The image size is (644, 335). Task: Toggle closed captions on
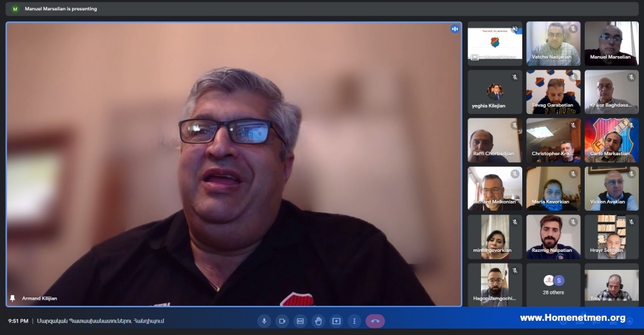coord(300,321)
